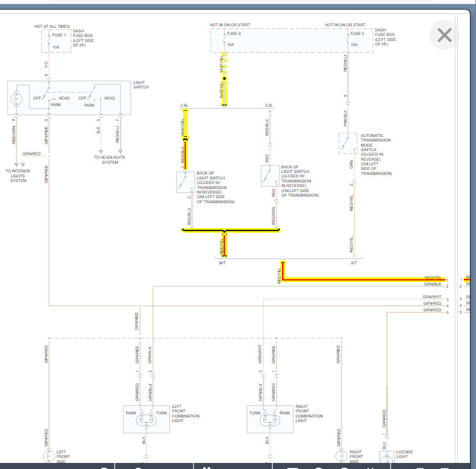Click the "HEAD" position next to first OFF switch
This screenshot has height=469, width=476.
tap(64, 98)
